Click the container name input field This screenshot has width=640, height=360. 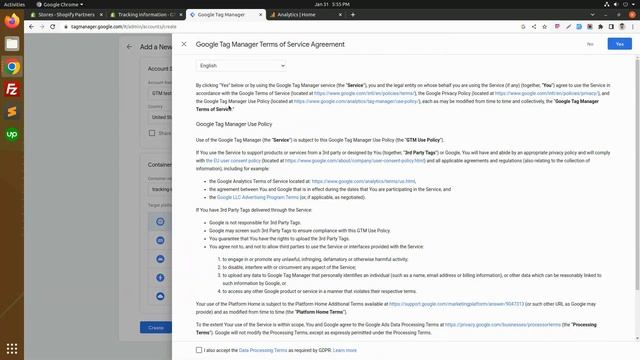[x=161, y=189]
